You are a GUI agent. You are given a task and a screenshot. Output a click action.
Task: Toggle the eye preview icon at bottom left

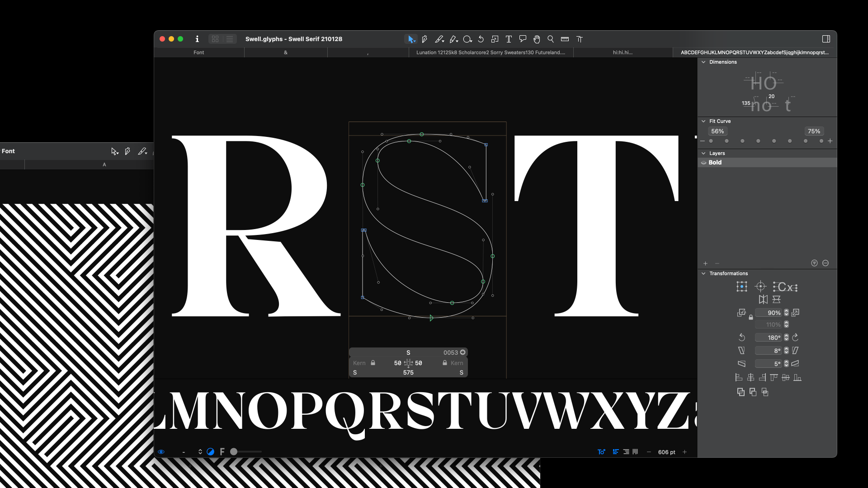point(161,452)
